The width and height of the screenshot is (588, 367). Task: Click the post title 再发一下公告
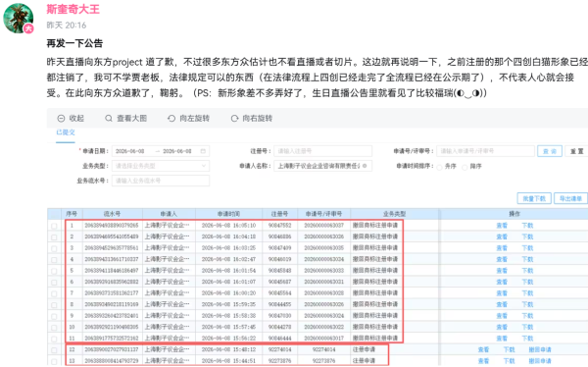74,43
